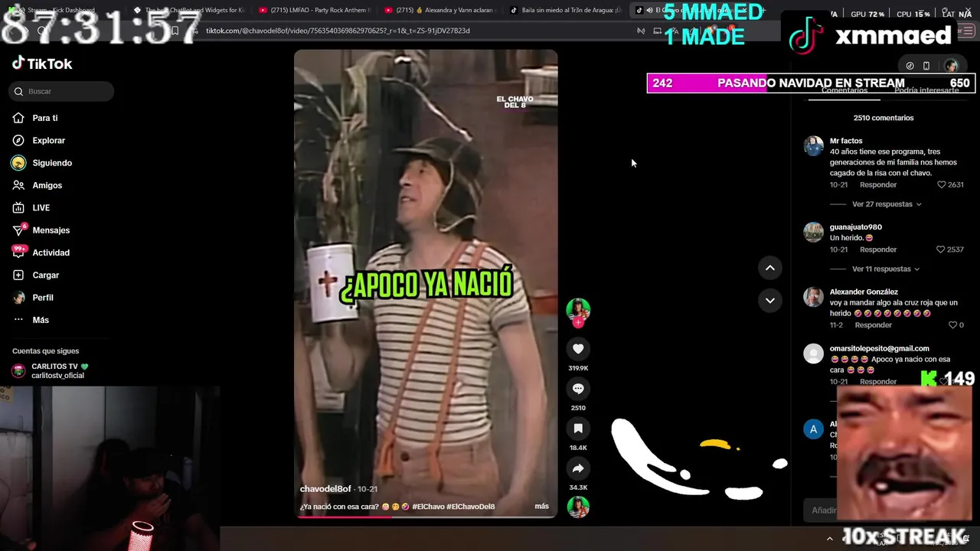
Task: Open the sound disc below share
Action: click(x=578, y=507)
